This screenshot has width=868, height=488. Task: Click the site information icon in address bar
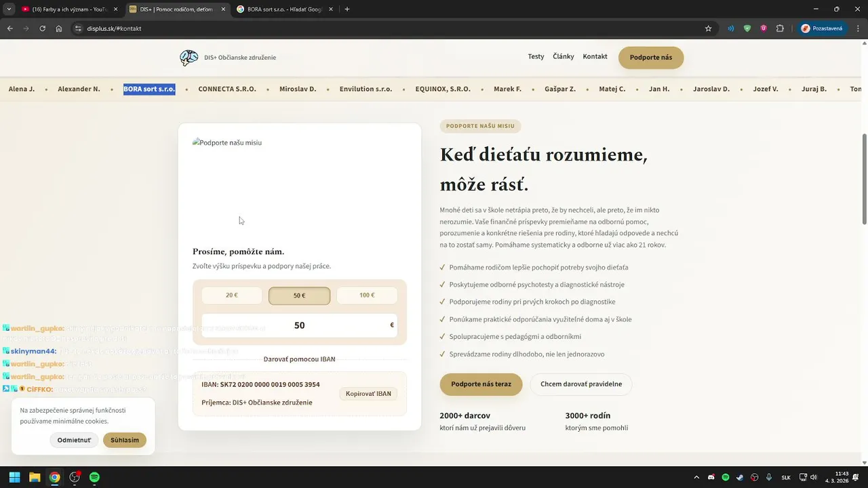(x=78, y=28)
